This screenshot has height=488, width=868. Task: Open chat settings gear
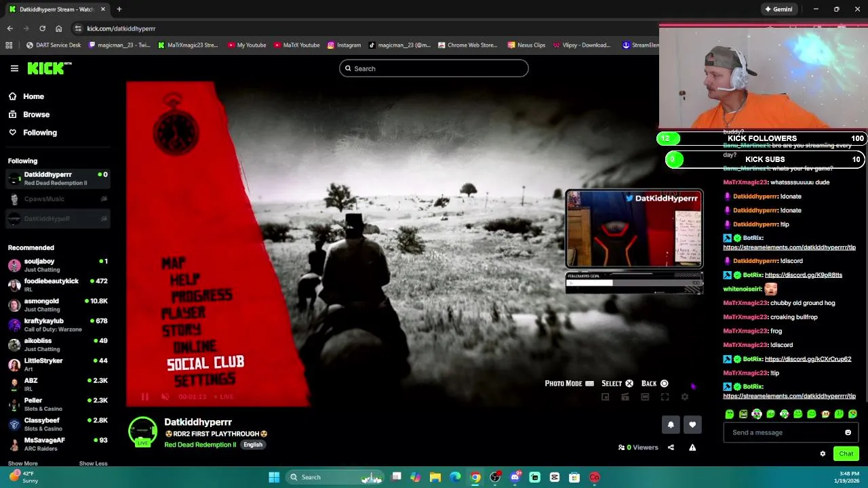pos(823,454)
